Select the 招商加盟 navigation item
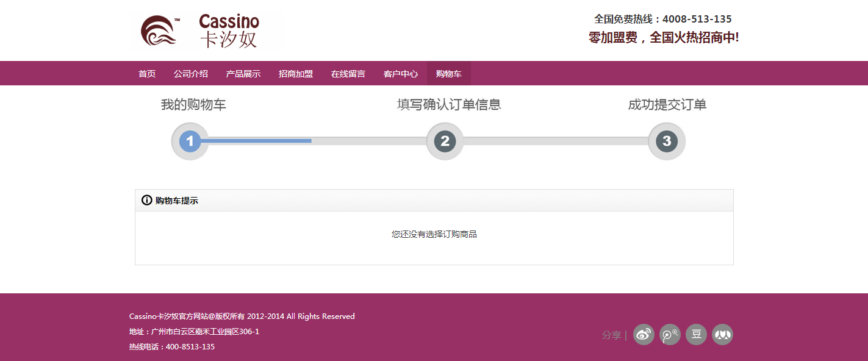The image size is (868, 361). (295, 74)
